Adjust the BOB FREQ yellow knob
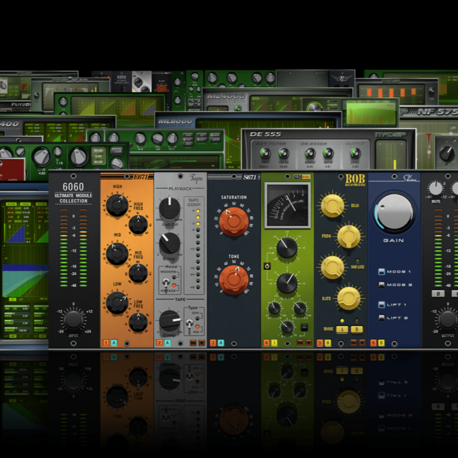 [x=349, y=236]
